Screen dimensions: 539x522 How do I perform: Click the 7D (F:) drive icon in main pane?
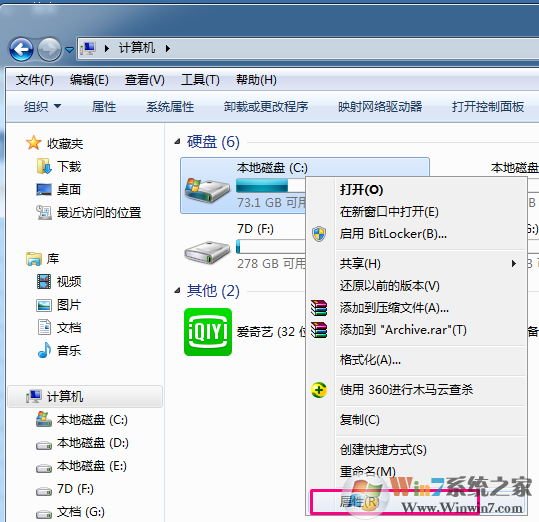click(x=207, y=253)
